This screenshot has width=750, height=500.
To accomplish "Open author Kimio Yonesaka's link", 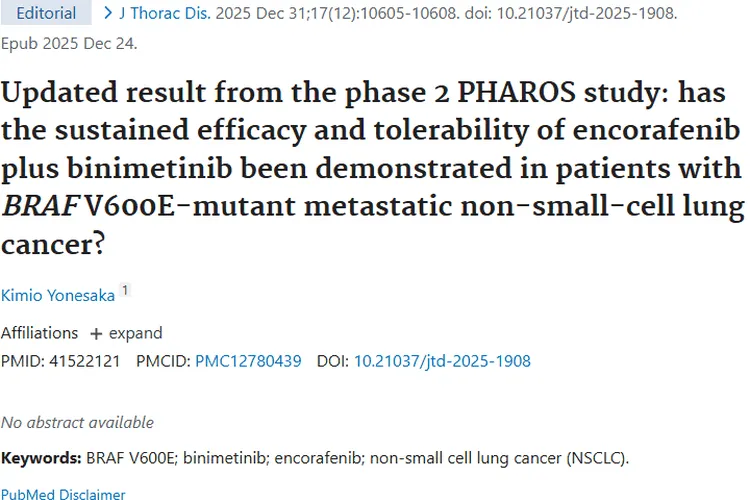I will click(x=58, y=295).
